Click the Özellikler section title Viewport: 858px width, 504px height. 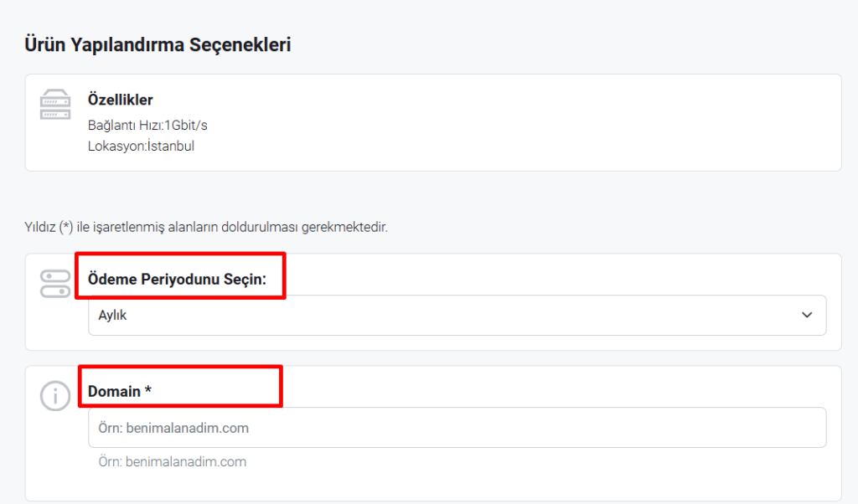[x=121, y=100]
